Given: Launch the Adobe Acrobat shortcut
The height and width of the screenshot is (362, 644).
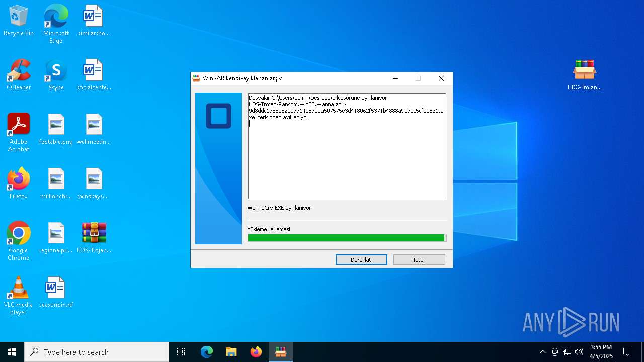Looking at the screenshot, I should click(x=19, y=133).
